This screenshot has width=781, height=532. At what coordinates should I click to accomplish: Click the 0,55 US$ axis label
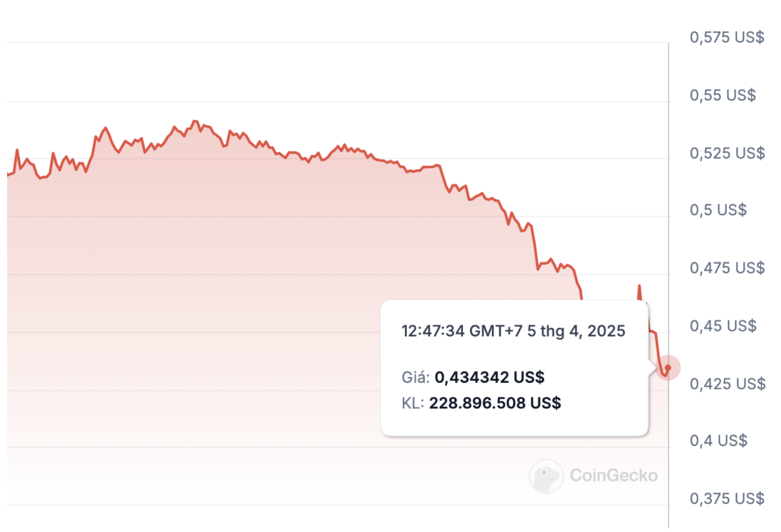pyautogui.click(x=722, y=95)
